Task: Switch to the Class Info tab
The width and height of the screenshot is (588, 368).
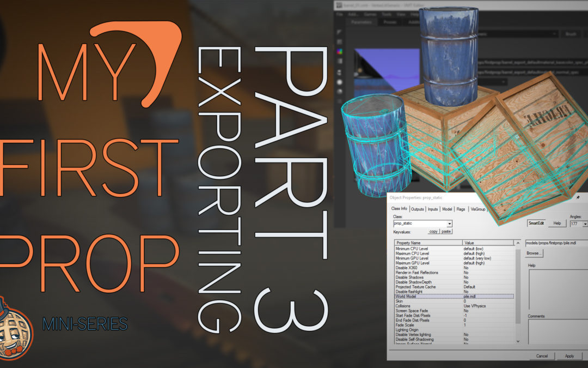Action: 399,208
